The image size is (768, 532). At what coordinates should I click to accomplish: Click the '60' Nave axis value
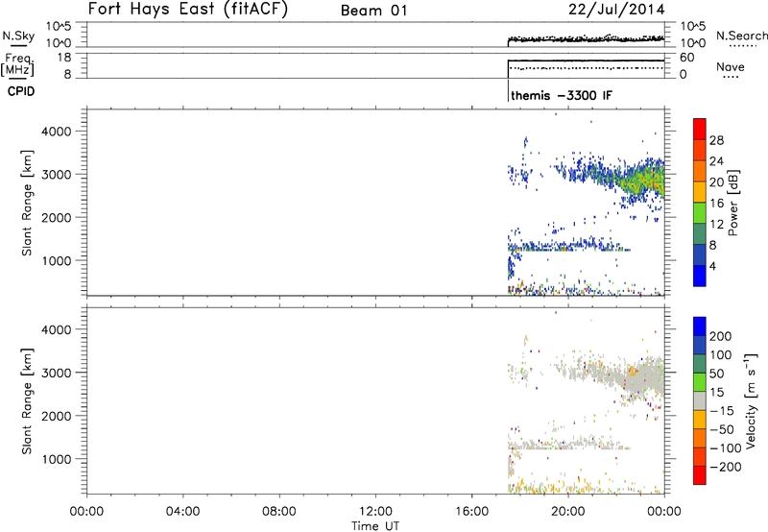tap(687, 58)
